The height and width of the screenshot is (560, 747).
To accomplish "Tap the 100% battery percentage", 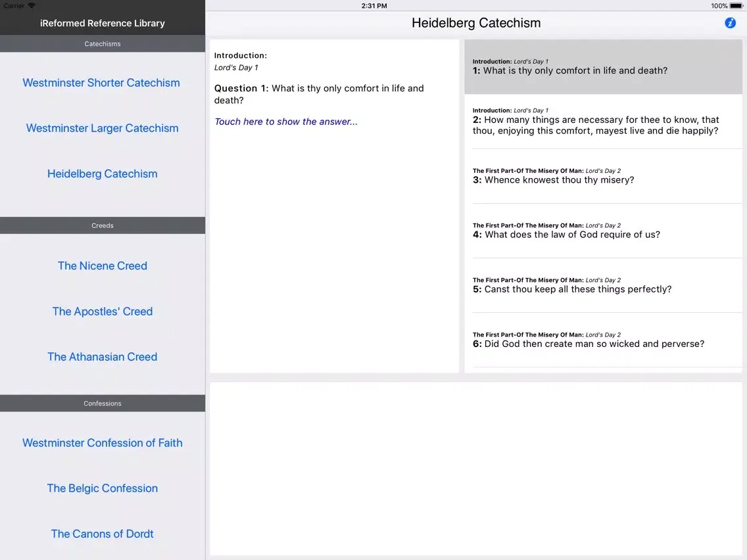I will (719, 6).
